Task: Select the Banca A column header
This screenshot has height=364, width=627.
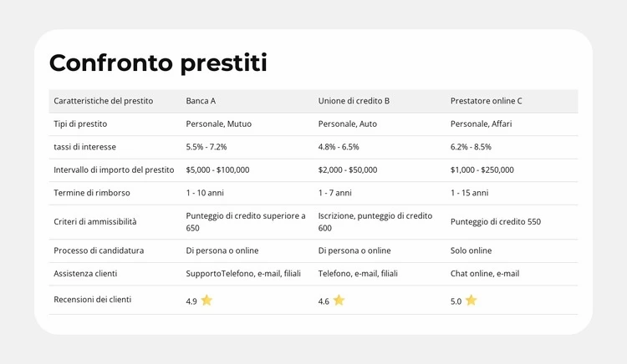Action: (201, 101)
